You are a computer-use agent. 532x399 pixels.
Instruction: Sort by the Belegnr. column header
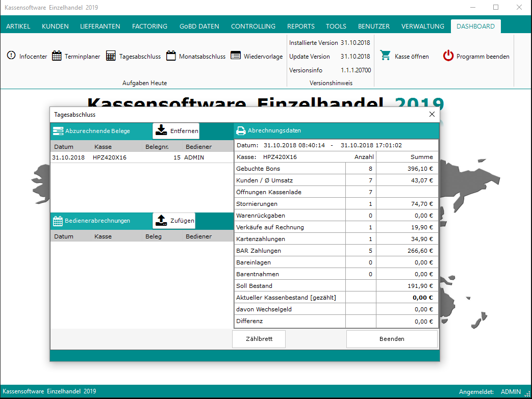click(157, 147)
